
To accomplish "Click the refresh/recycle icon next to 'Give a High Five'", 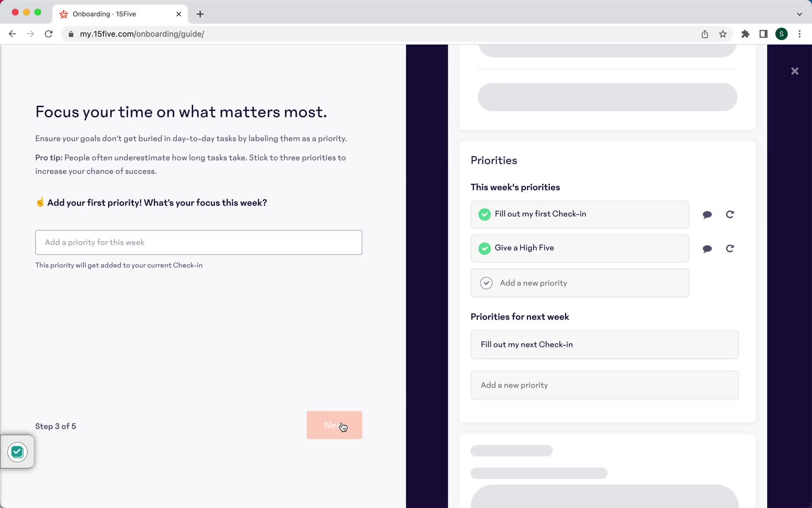I will [729, 248].
